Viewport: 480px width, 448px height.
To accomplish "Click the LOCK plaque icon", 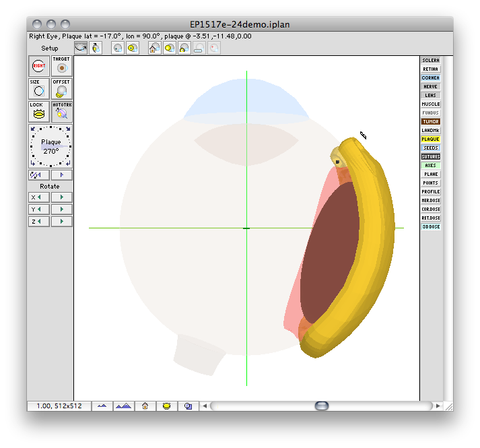I will pyautogui.click(x=39, y=112).
